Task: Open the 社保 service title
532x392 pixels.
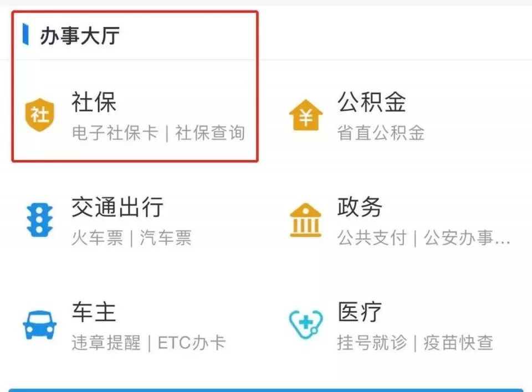Action: tap(94, 102)
